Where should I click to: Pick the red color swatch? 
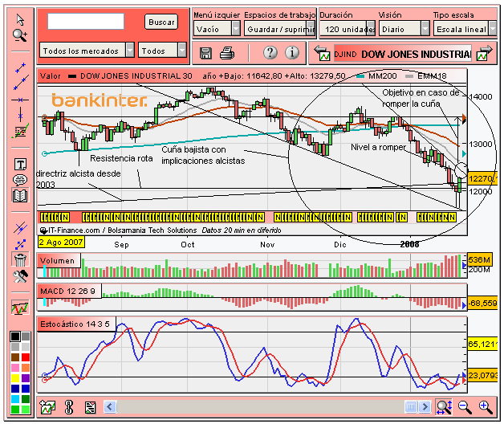(x=26, y=357)
